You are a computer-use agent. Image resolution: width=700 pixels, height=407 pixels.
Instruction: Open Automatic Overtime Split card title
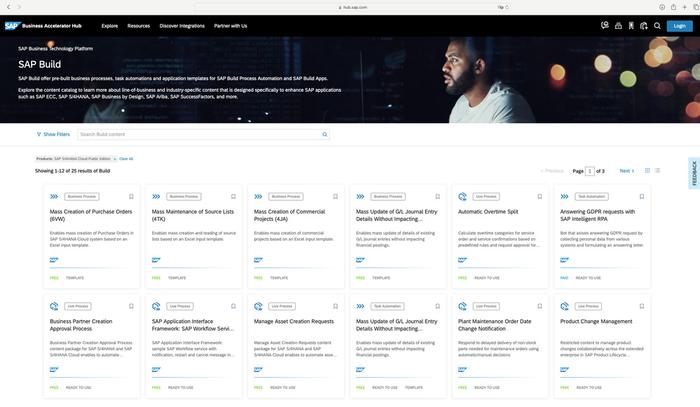click(x=488, y=212)
